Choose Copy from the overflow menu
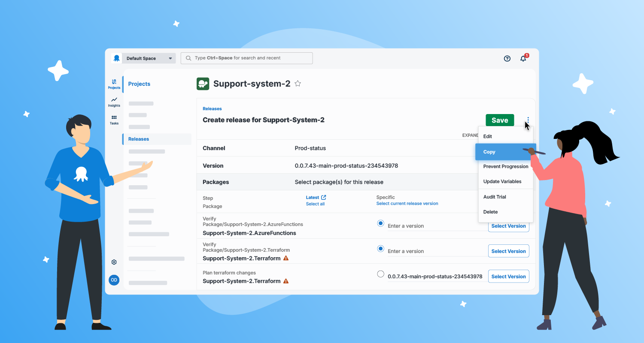This screenshot has height=343, width=644. pos(506,152)
